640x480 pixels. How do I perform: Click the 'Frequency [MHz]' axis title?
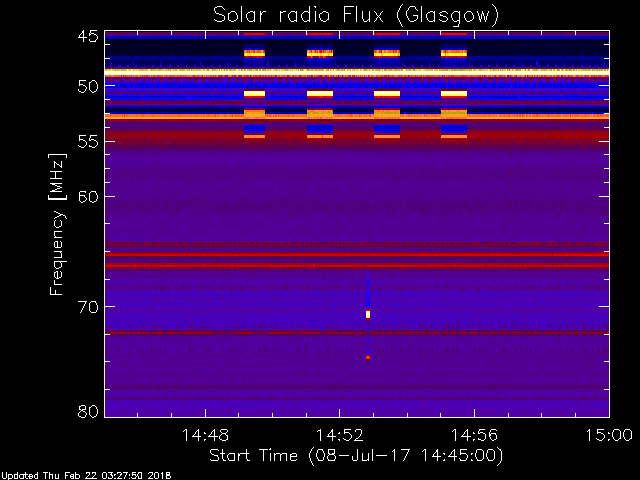click(x=57, y=224)
